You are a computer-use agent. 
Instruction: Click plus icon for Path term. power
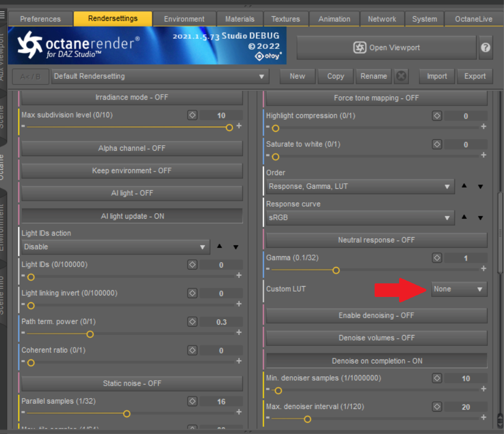pyautogui.click(x=239, y=332)
